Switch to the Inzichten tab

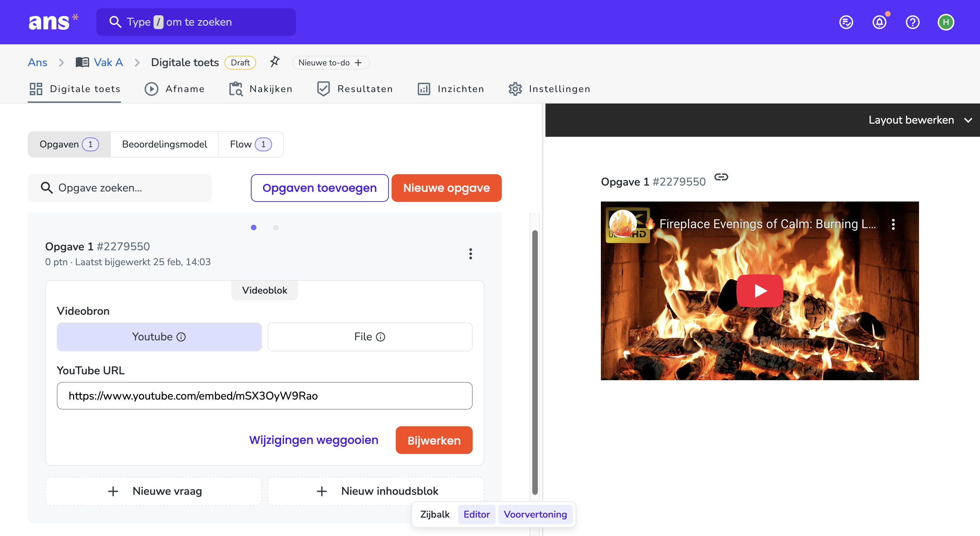451,89
